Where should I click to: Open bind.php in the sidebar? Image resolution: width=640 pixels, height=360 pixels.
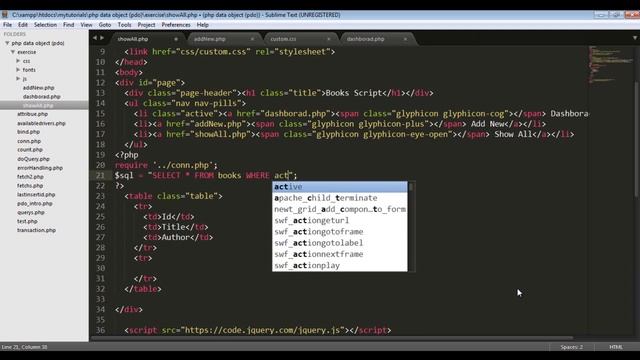coord(28,132)
